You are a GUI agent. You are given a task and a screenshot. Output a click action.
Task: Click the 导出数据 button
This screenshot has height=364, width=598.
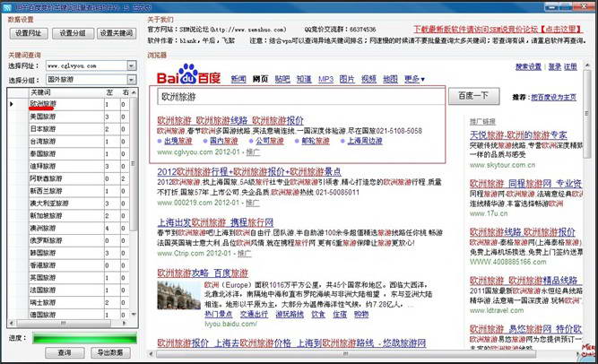tap(110, 352)
